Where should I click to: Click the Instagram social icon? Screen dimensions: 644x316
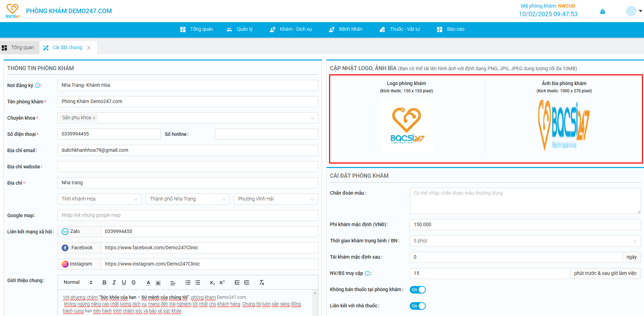[65, 264]
